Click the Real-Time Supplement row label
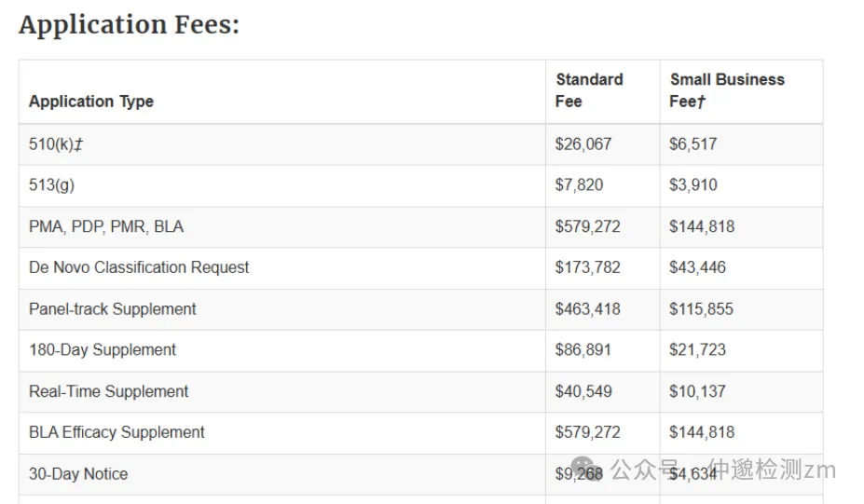This screenshot has width=864, height=504. (x=108, y=391)
